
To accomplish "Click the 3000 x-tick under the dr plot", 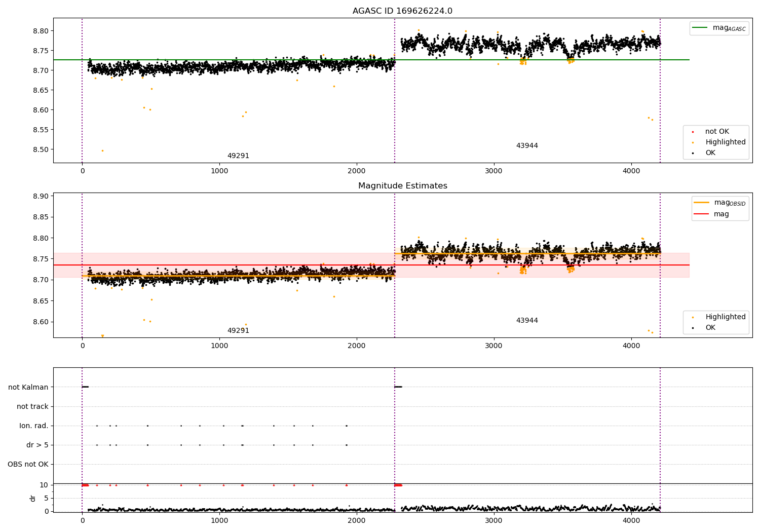I will [x=494, y=520].
